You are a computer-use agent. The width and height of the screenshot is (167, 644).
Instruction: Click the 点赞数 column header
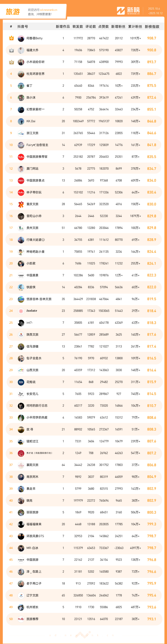[103, 27]
